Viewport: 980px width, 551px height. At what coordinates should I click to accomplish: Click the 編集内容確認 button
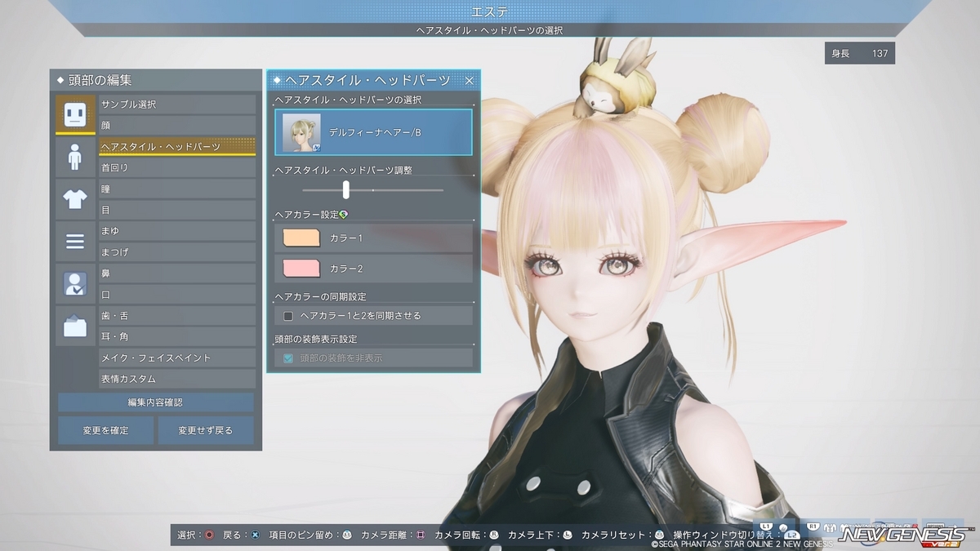pos(155,402)
